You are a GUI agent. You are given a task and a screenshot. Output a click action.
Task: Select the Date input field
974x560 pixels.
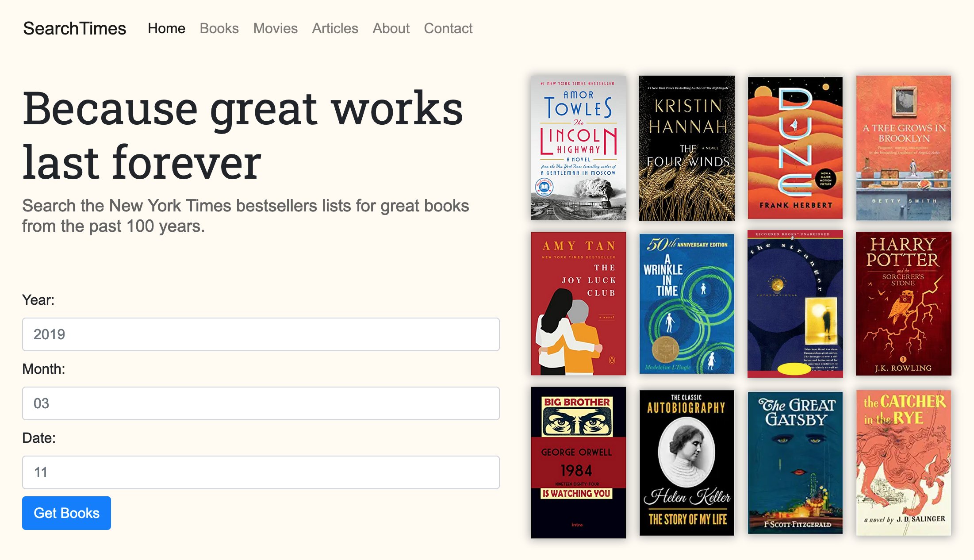pos(261,472)
